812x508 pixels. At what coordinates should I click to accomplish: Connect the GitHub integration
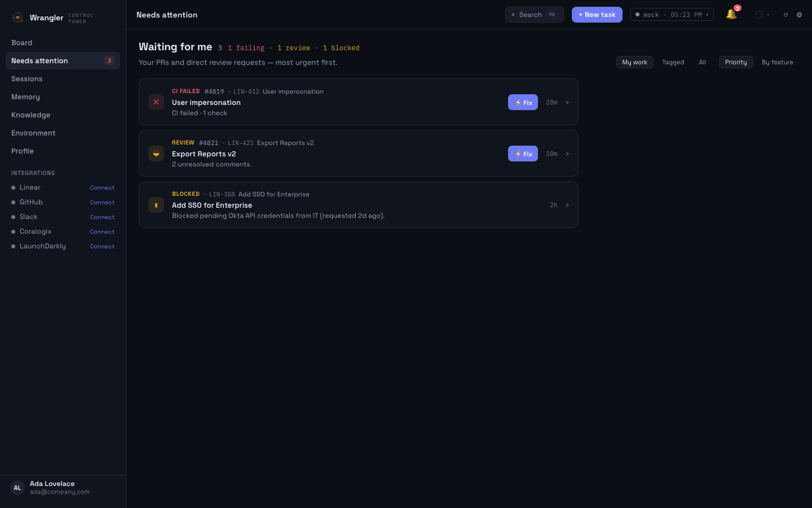[102, 202]
